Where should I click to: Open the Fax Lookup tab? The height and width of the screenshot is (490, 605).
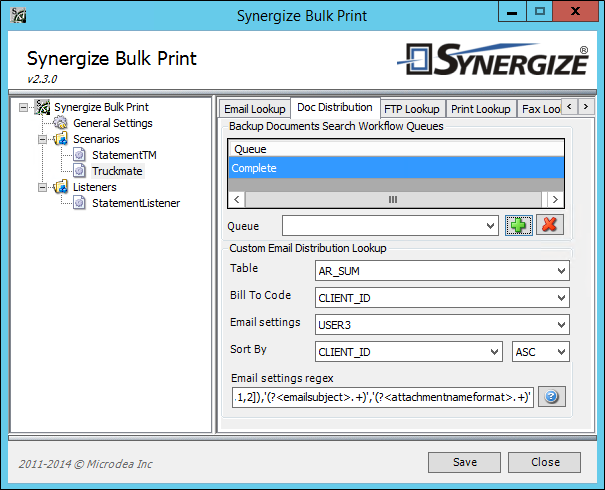tap(540, 109)
